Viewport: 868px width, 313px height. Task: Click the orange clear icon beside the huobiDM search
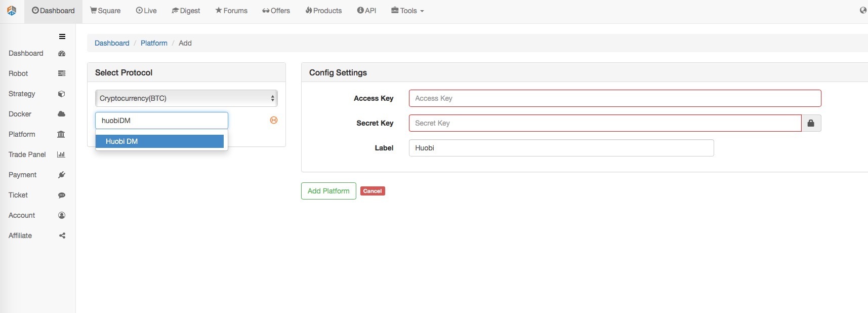[x=274, y=120]
